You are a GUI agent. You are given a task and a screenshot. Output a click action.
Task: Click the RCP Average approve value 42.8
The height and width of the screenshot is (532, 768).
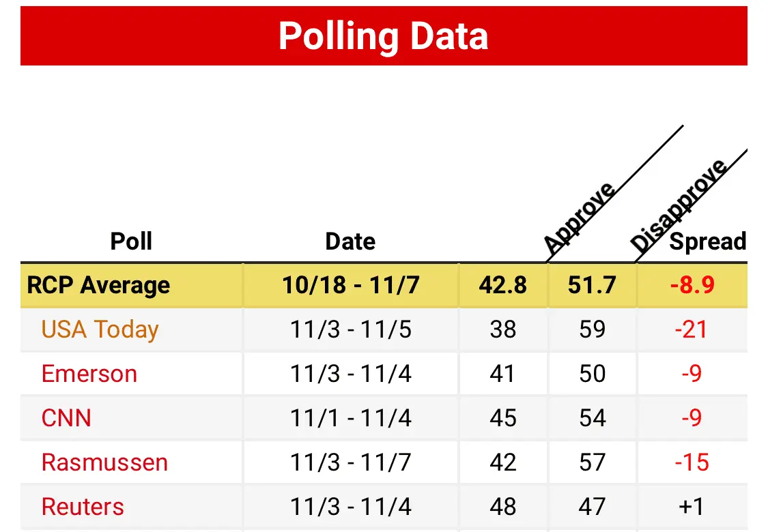[x=503, y=285]
